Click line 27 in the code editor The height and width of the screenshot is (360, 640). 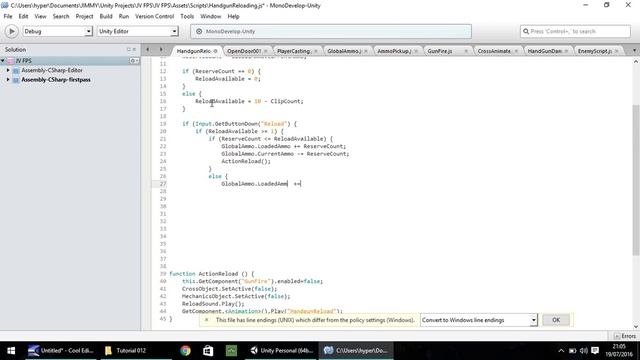click(x=261, y=184)
